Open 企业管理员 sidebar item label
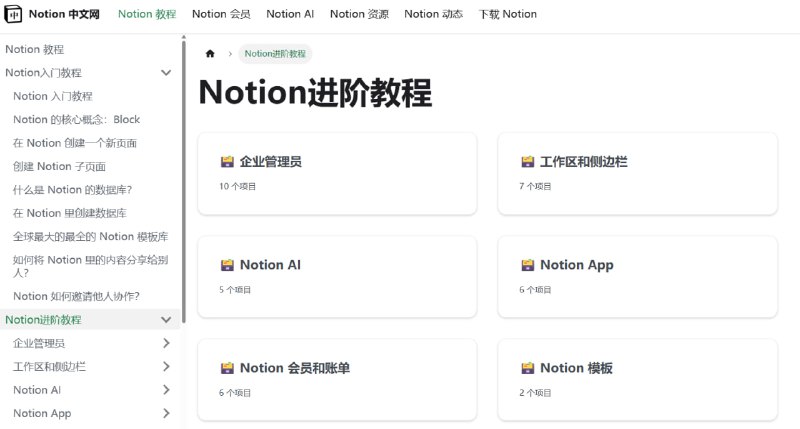The width and height of the screenshot is (800, 429). tap(39, 343)
